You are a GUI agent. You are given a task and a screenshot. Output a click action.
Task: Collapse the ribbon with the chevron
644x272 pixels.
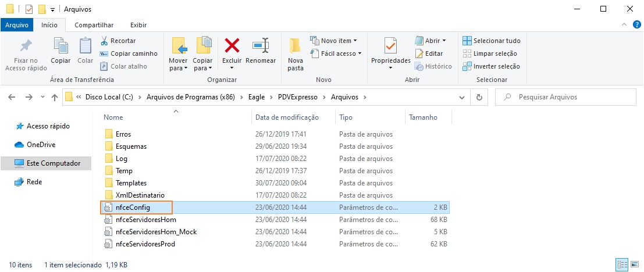[x=624, y=25]
